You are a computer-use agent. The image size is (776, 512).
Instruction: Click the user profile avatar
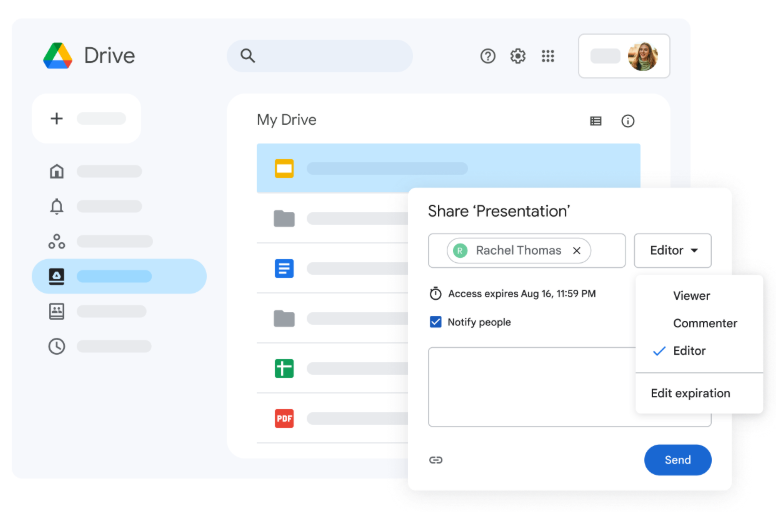[x=642, y=56]
